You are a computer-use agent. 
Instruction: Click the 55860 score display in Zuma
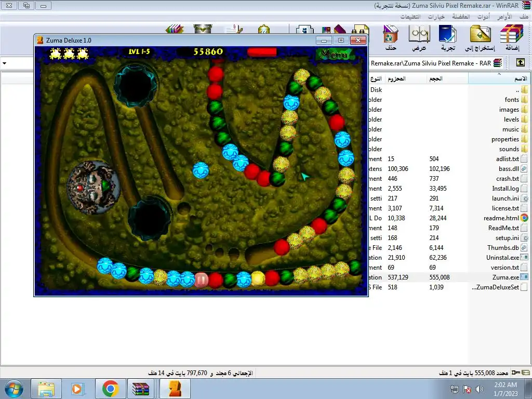point(208,51)
